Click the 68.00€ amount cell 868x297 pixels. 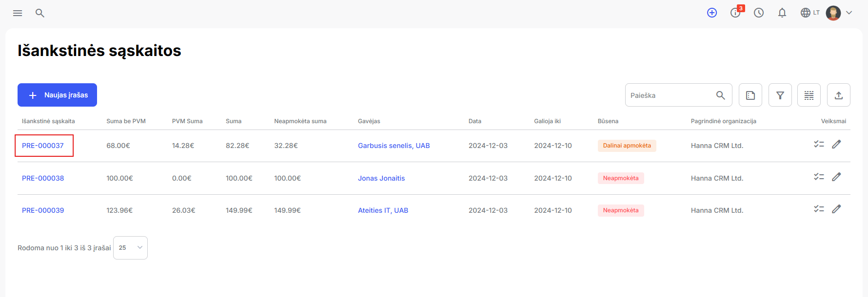point(118,146)
